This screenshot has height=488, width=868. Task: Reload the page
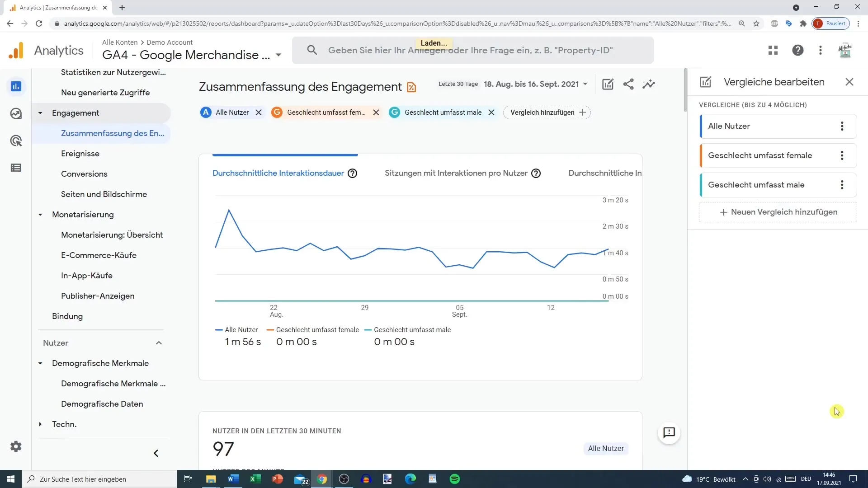pyautogui.click(x=39, y=23)
